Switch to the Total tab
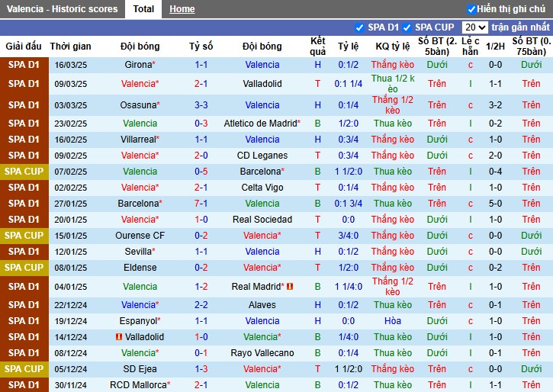553x392 pixels. tap(143, 9)
